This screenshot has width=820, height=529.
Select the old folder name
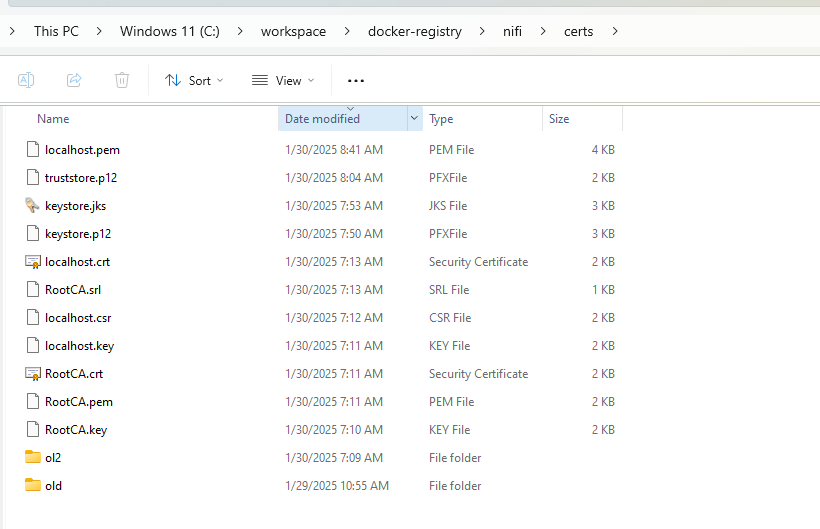pos(53,486)
